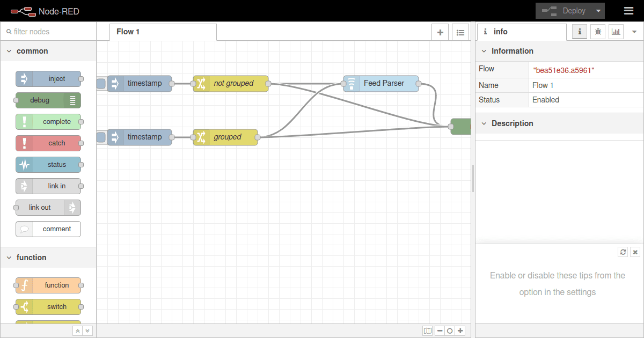Open the flow list menu
This screenshot has width=644, height=338.
[460, 32]
